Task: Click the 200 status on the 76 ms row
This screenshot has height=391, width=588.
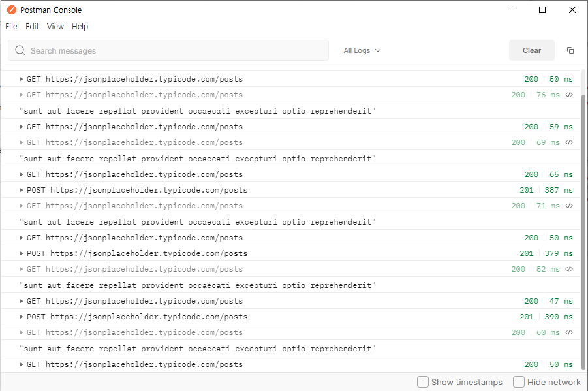Action: (518, 95)
